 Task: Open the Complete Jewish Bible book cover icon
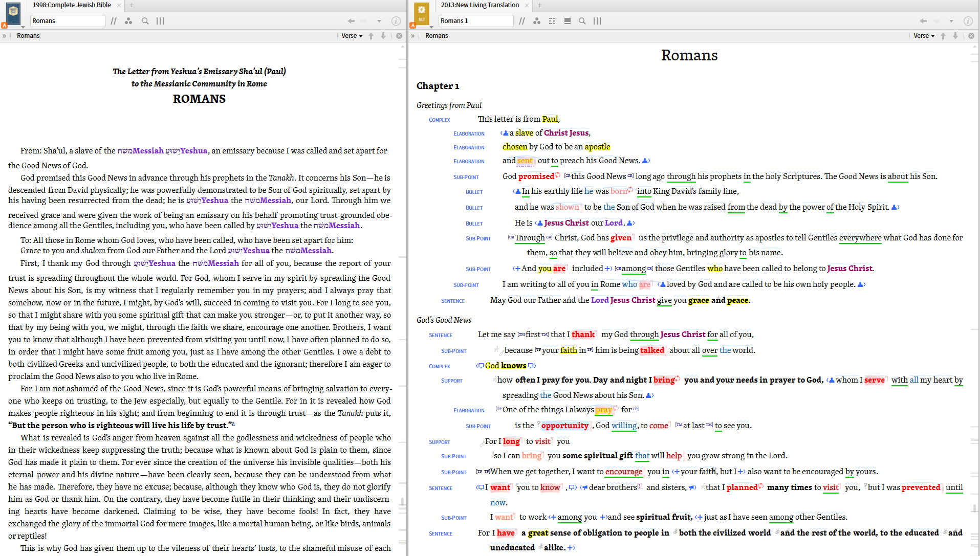click(13, 14)
